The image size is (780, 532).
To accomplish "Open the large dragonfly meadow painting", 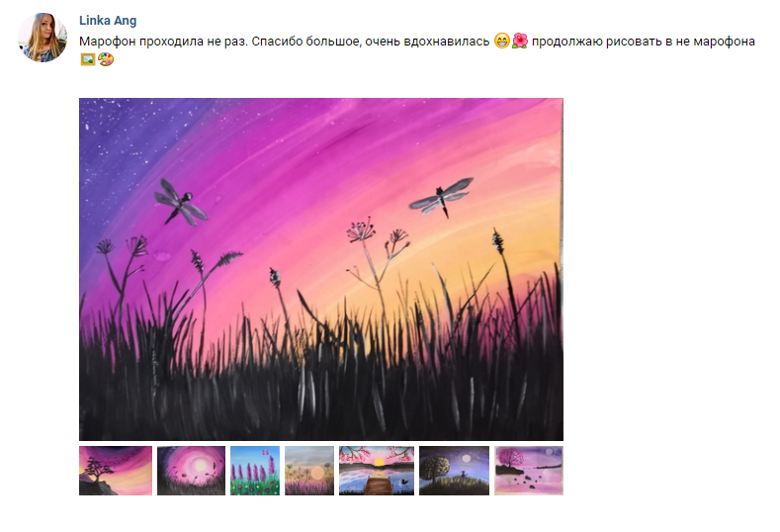I will pos(321,269).
